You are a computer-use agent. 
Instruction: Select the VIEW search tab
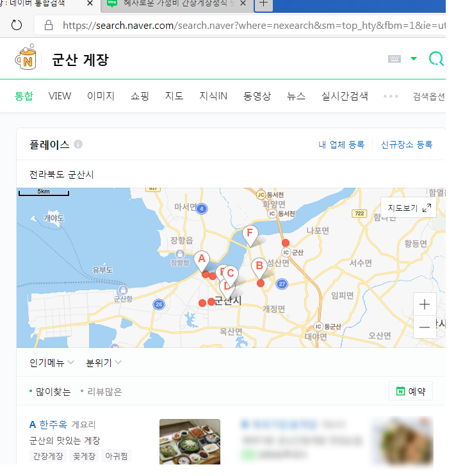[60, 96]
